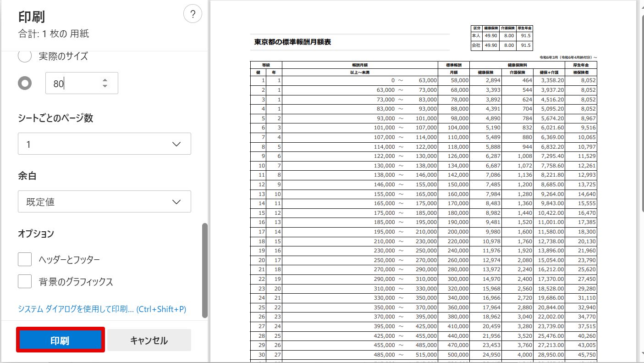644x363 pixels.
Task: Enable the 背景のグラフィックス checkbox
Action: point(25,281)
